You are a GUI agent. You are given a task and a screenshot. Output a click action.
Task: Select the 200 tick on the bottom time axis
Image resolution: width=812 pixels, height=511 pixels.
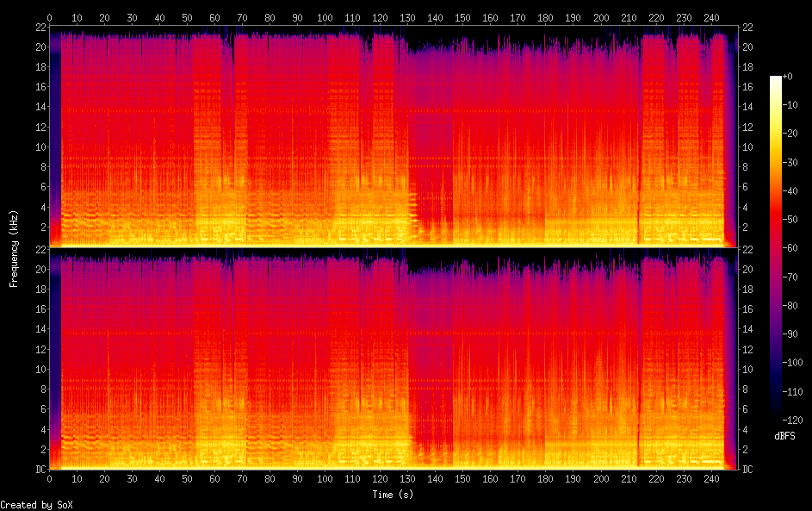(x=601, y=479)
